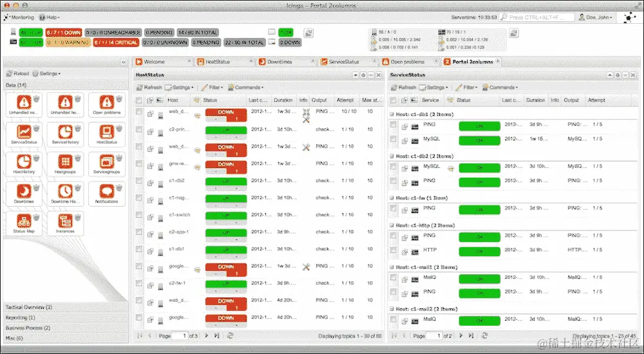Open the Status Map cronk icon
The image size is (644, 354).
[24, 221]
